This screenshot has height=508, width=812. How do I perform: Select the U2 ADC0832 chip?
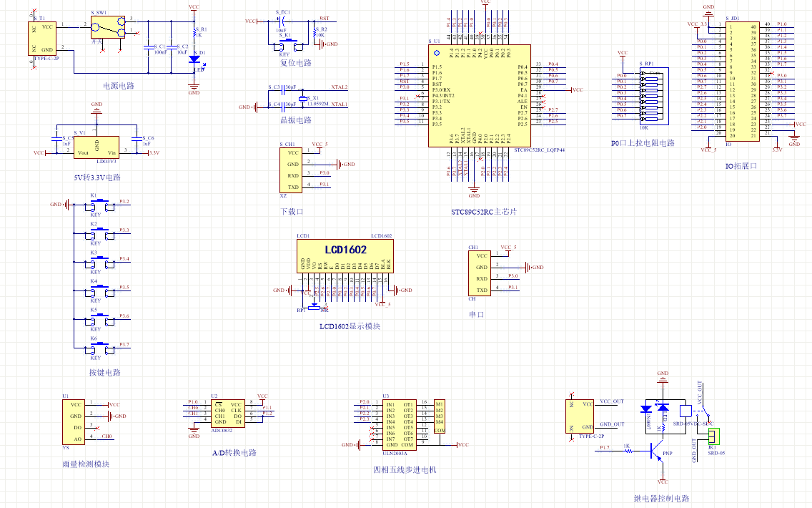pyautogui.click(x=228, y=414)
